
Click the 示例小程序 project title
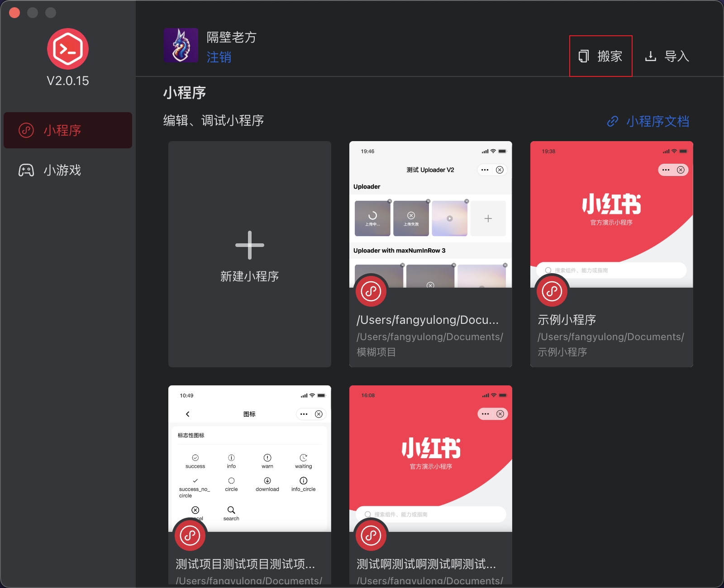pos(567,320)
